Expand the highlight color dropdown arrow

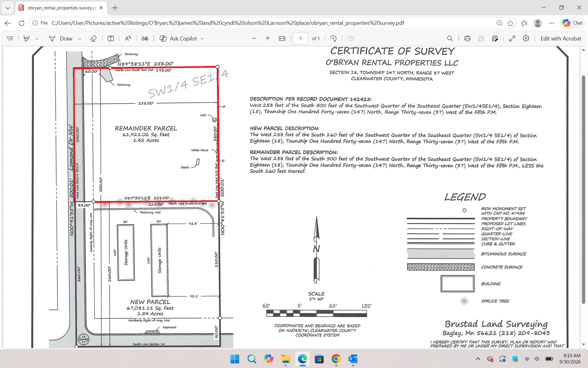(36, 39)
